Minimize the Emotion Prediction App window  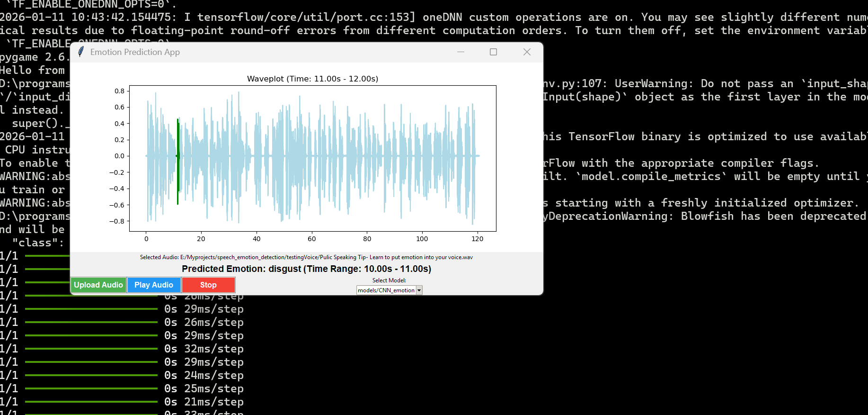point(461,52)
